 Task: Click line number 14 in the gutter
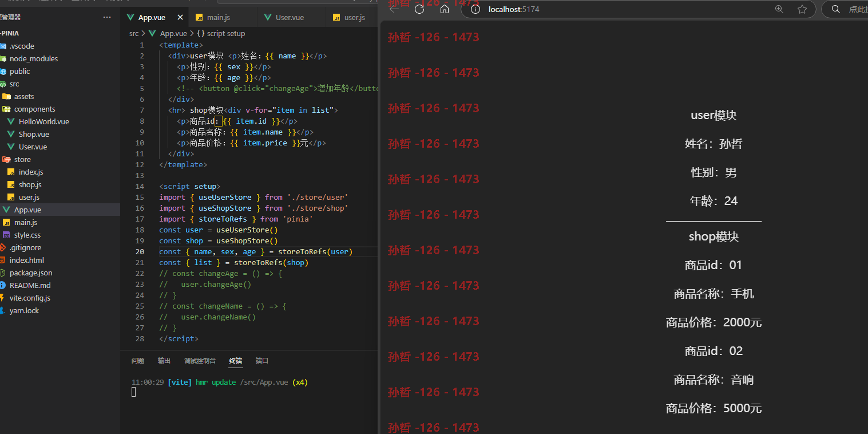click(x=140, y=187)
